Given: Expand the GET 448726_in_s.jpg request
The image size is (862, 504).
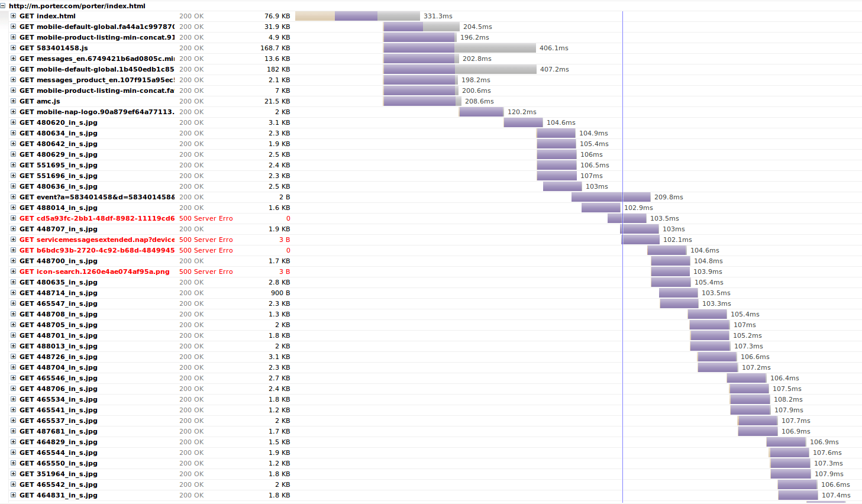Looking at the screenshot, I should (13, 357).
